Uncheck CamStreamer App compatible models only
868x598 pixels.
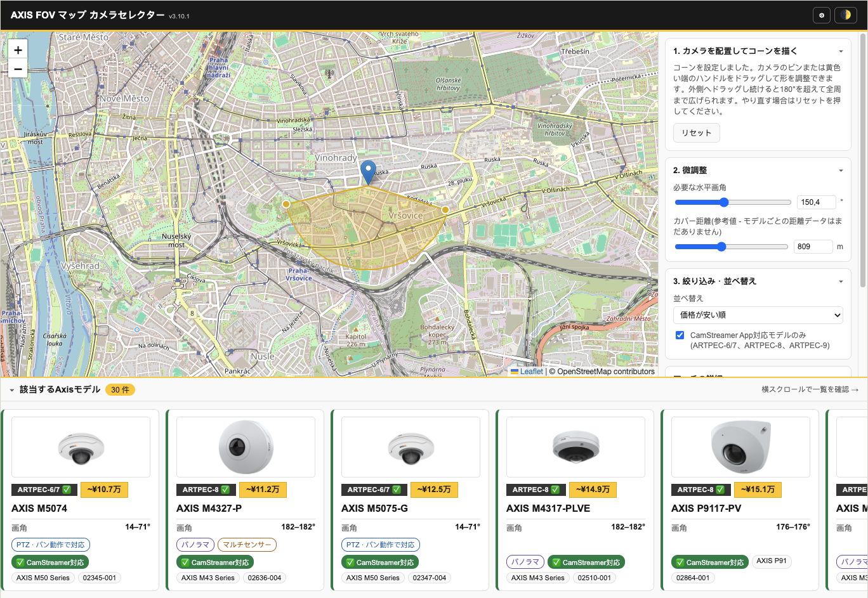click(x=680, y=335)
